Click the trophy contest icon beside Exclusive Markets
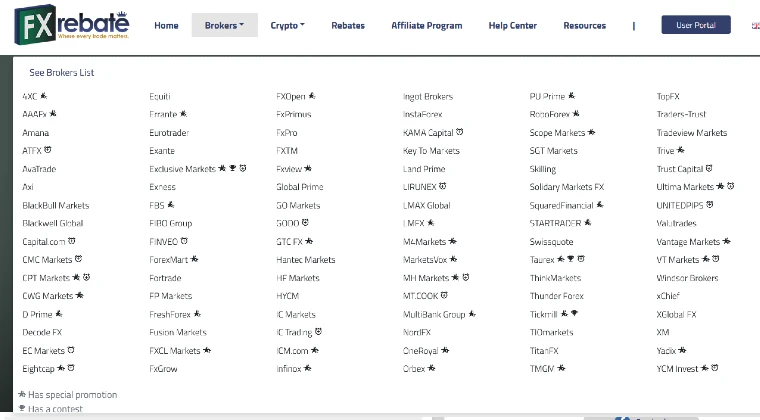 pos(230,169)
